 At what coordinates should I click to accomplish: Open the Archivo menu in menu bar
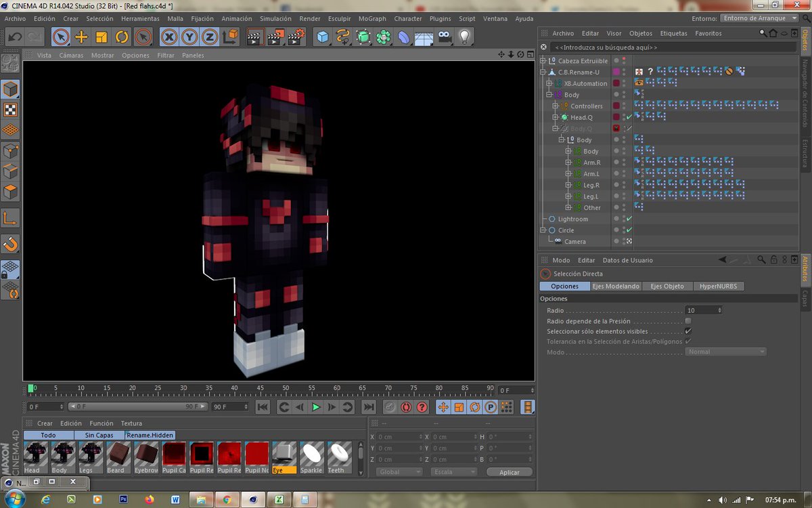pos(15,18)
